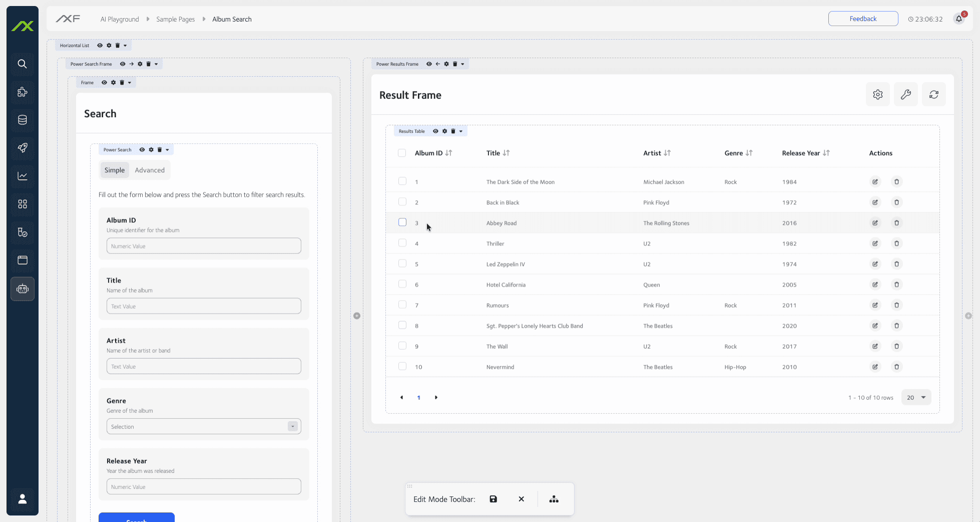This screenshot has width=980, height=522.
Task: Expand the Horizontal List dropdown caret
Action: [x=125, y=46]
